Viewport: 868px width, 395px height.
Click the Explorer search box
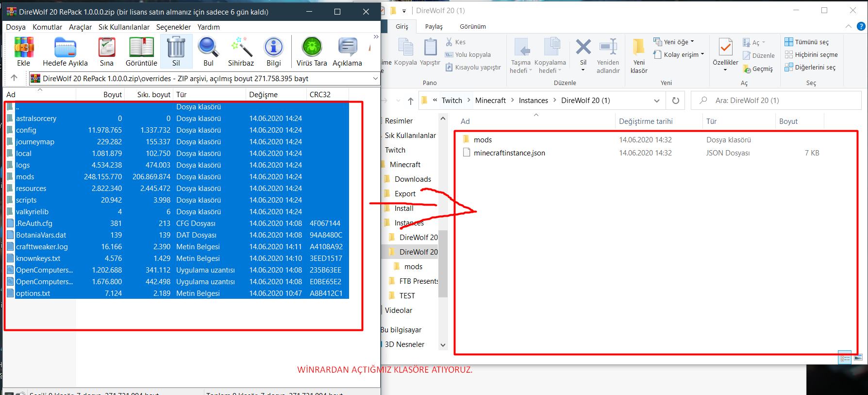click(x=776, y=101)
